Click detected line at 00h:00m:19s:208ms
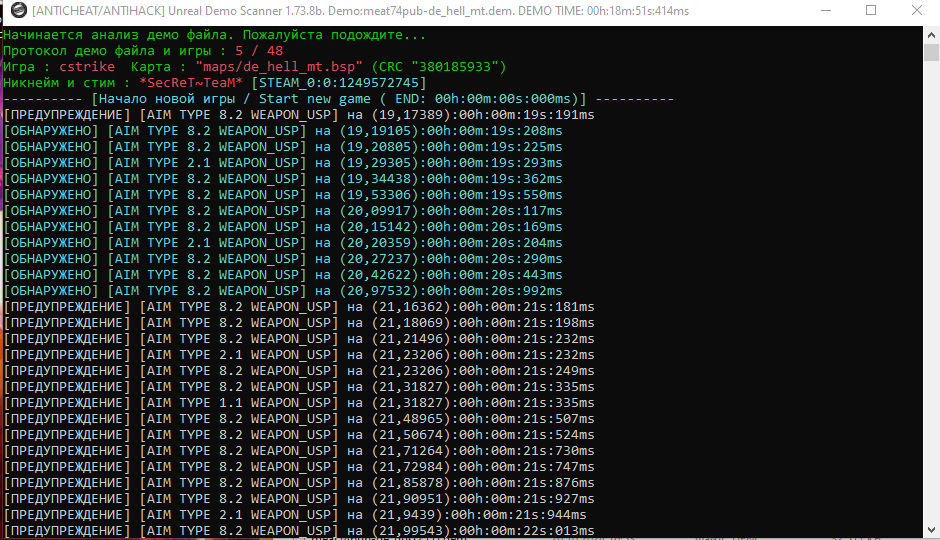Viewport: 940px width, 540px height. [283, 131]
